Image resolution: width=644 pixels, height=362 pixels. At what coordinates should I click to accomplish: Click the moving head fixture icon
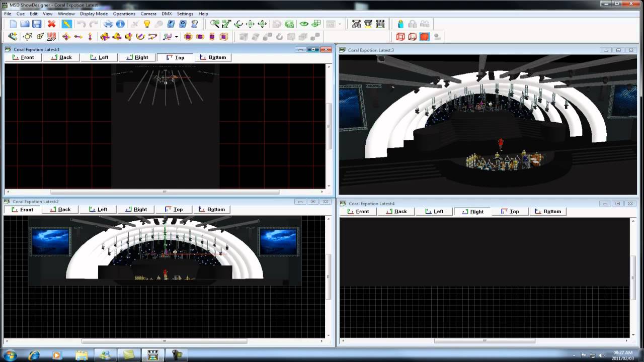pos(356,24)
